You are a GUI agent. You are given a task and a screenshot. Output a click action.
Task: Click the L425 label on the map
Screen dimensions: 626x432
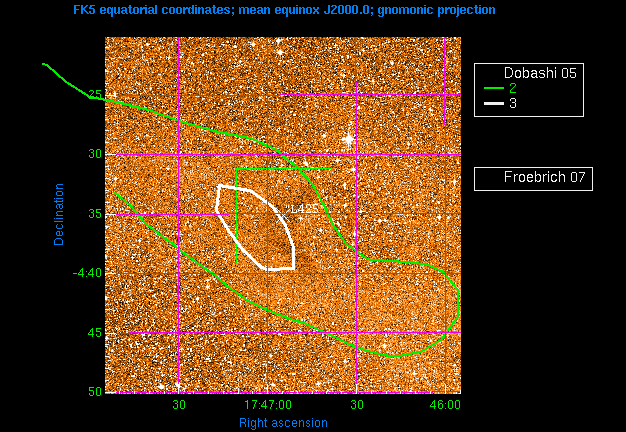pos(303,208)
